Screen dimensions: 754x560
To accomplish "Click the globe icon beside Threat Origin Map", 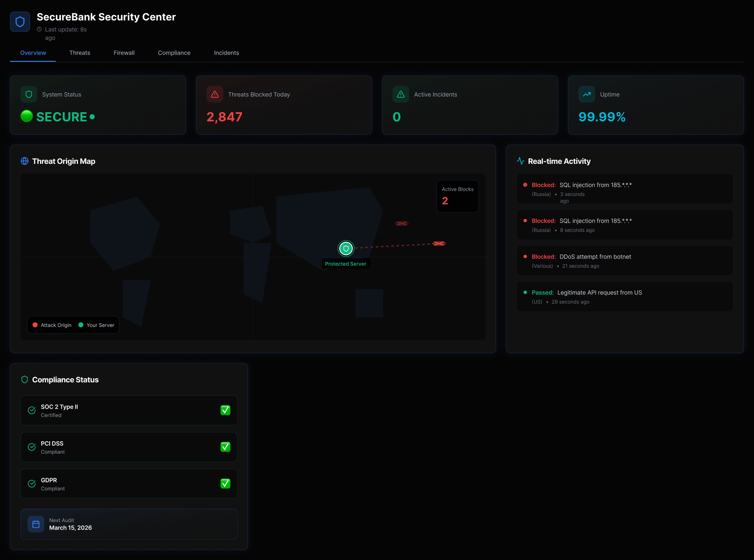I will (x=25, y=161).
